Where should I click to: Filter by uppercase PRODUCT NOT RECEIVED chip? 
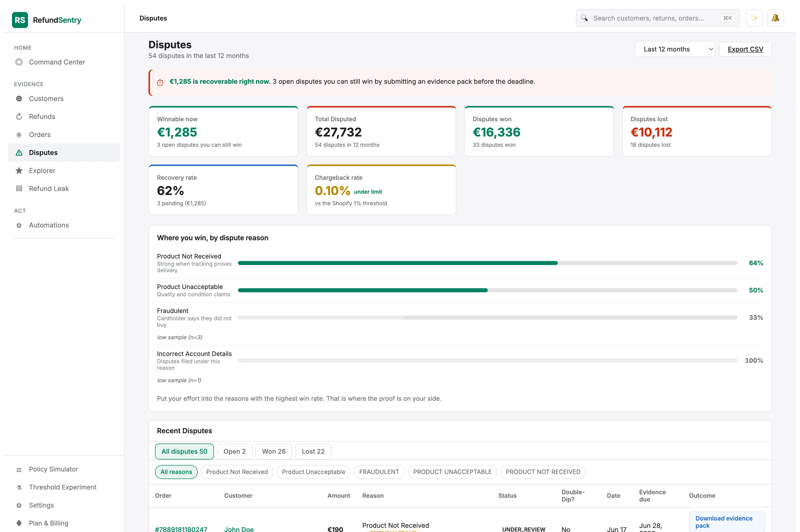[543, 472]
